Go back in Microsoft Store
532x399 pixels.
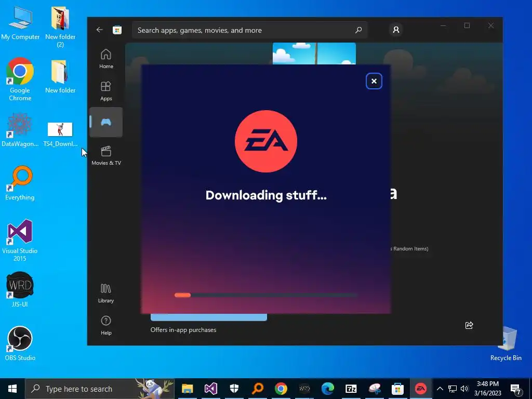(99, 30)
